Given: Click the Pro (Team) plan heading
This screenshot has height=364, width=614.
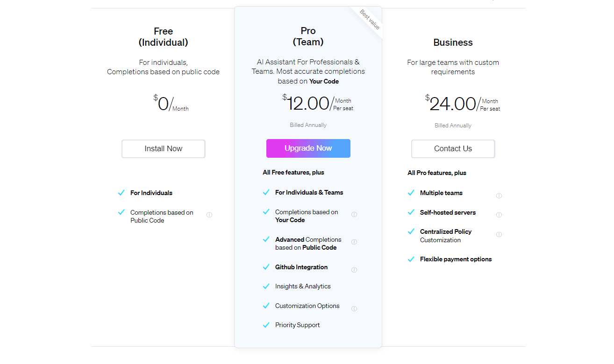Looking at the screenshot, I should pos(308,36).
